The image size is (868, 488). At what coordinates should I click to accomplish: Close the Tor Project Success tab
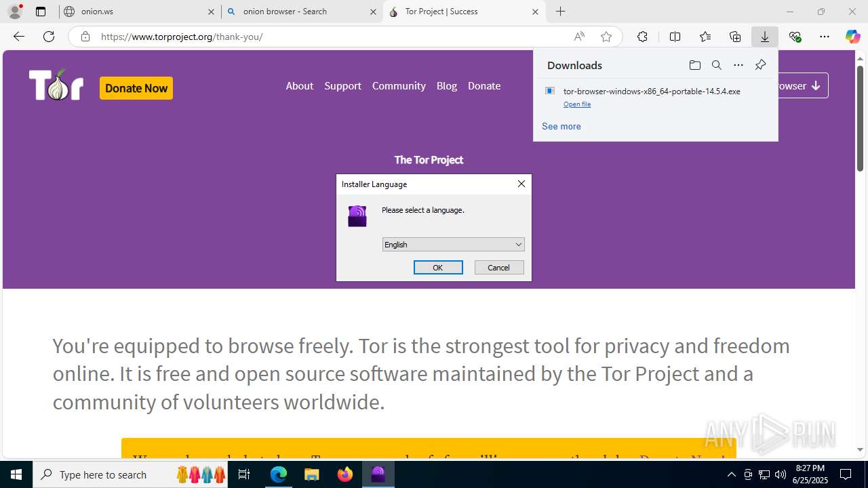coord(535,12)
